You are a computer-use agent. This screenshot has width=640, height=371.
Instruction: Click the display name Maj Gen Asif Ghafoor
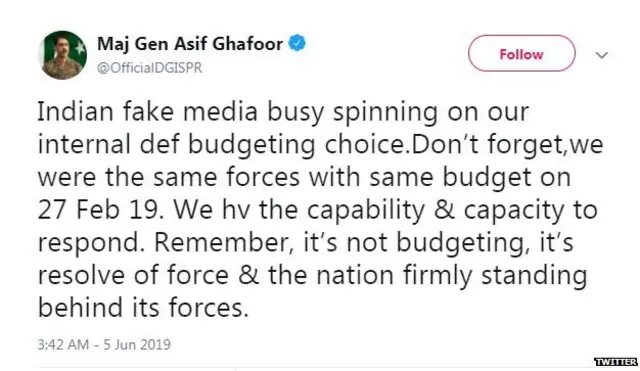pos(190,44)
